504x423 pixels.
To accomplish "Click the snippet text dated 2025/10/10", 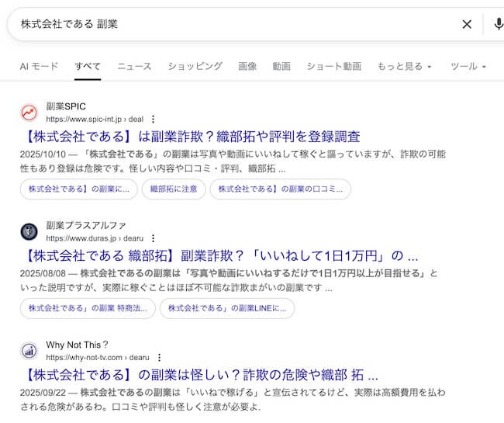I will [233, 161].
